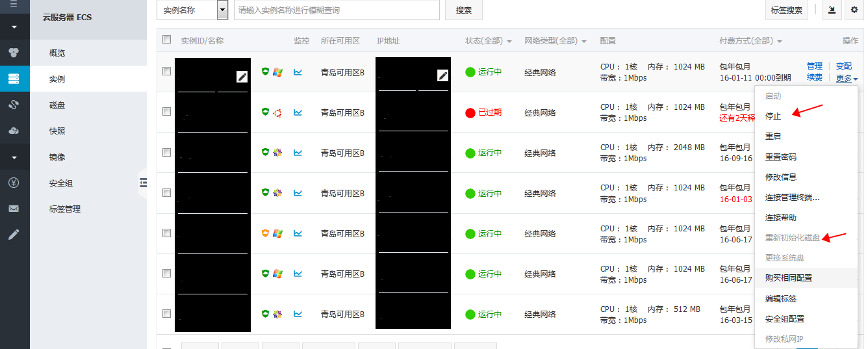Open monitoring chart of the 2048 MB instance

[x=298, y=153]
